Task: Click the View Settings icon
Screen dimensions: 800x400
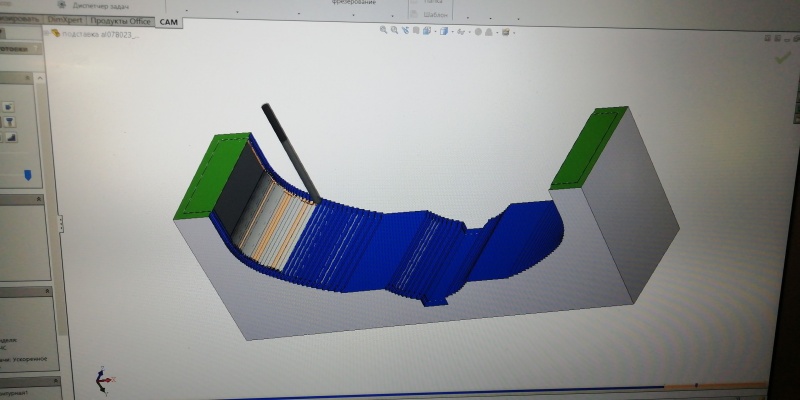Action: (x=506, y=32)
